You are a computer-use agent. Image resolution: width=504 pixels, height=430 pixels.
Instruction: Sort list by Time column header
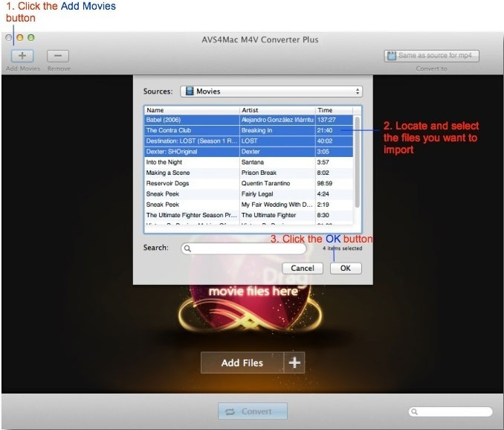coord(334,110)
